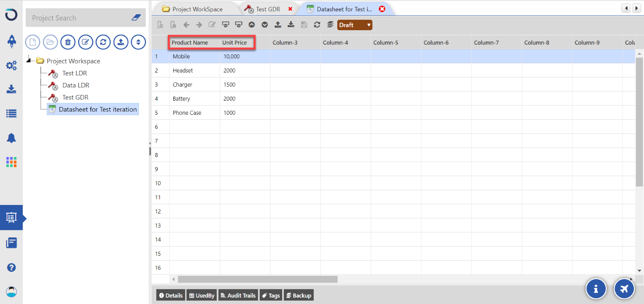Select the Headset cell
Viewport: 644px width, 304px height.
click(195, 70)
